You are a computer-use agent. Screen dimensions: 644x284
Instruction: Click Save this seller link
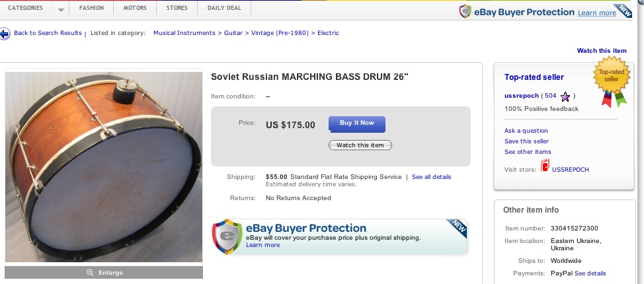[526, 141]
